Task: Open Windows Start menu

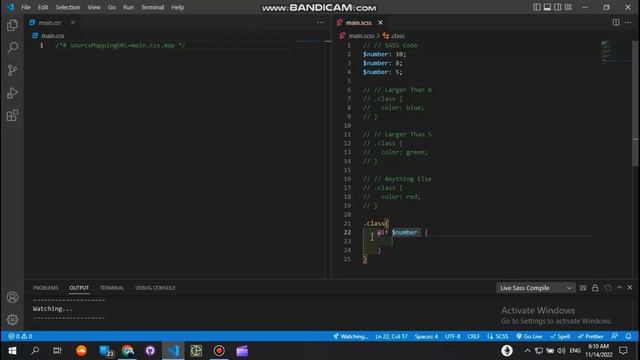Action: [x=12, y=351]
